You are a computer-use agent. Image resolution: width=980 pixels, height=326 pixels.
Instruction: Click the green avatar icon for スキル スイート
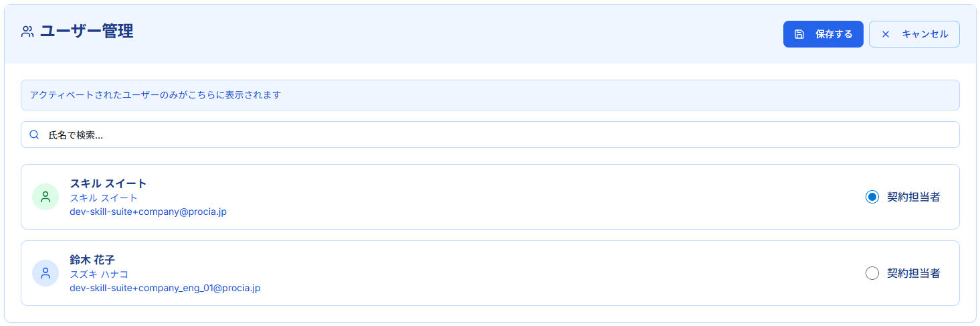pos(45,197)
